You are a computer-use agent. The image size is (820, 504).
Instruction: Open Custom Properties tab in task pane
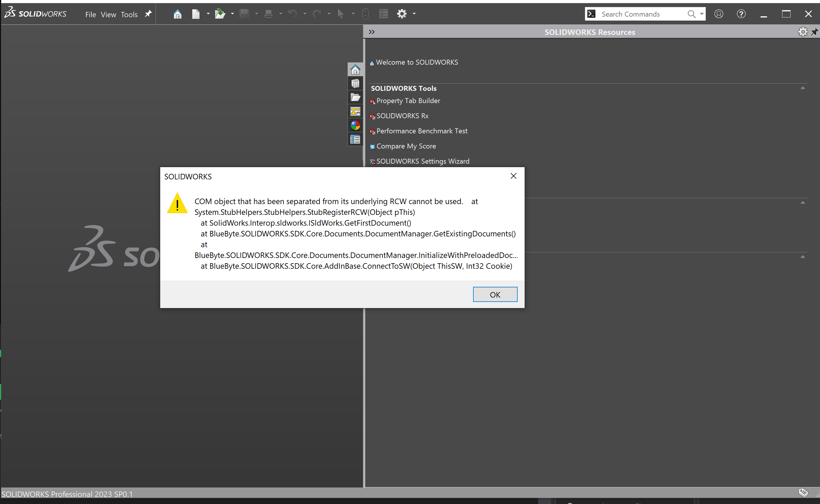(x=355, y=140)
